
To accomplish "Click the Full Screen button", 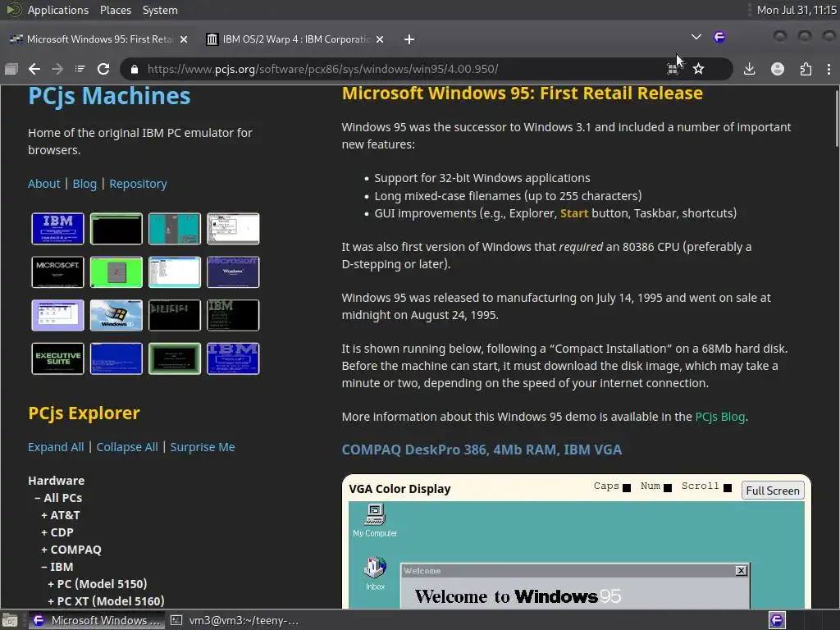I will coord(773,491).
